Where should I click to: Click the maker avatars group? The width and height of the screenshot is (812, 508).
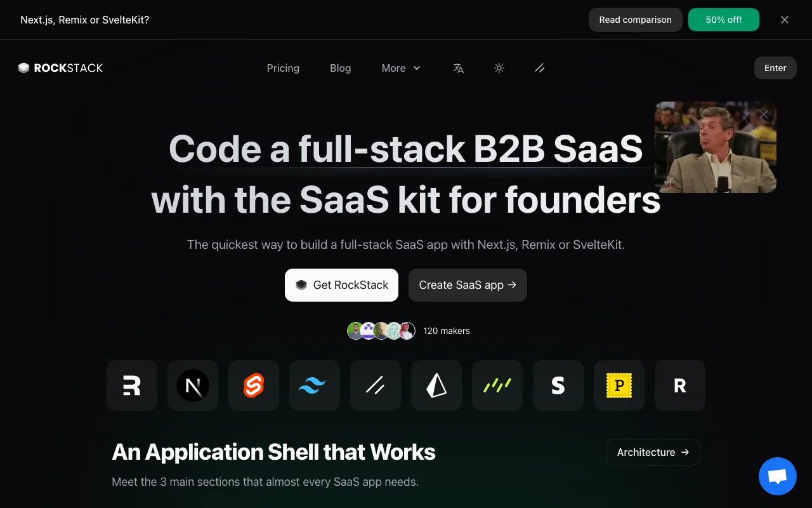click(381, 331)
